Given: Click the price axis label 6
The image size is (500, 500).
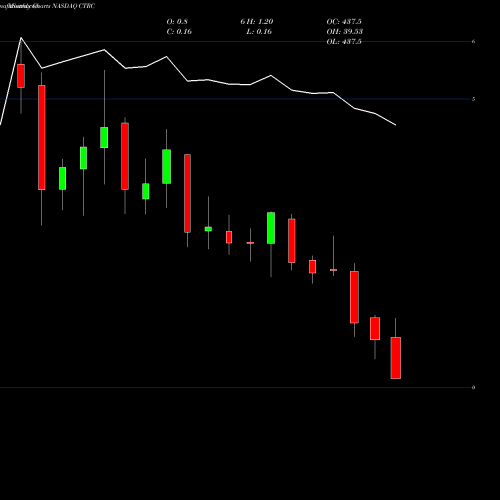Looking at the screenshot, I should [x=474, y=42].
